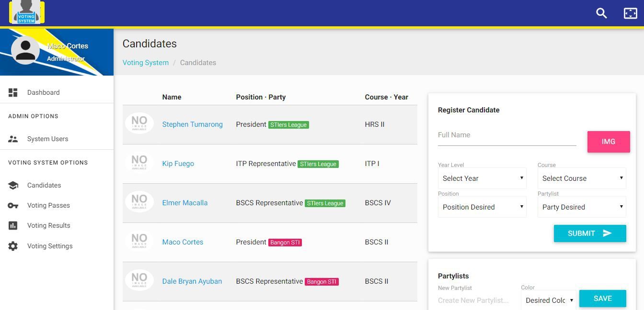Image resolution: width=644 pixels, height=310 pixels.
Task: Toggle fullscreen using the top bar icon
Action: (630, 13)
